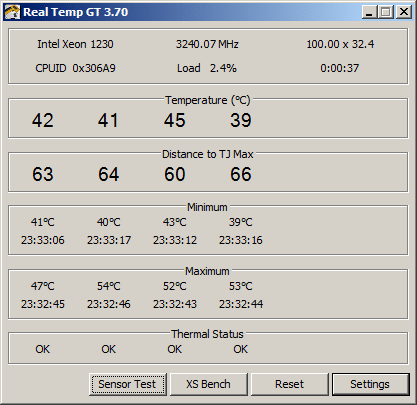417x405 pixels.
Task: Click Distance to TJ Max value 63
Action: click(43, 174)
